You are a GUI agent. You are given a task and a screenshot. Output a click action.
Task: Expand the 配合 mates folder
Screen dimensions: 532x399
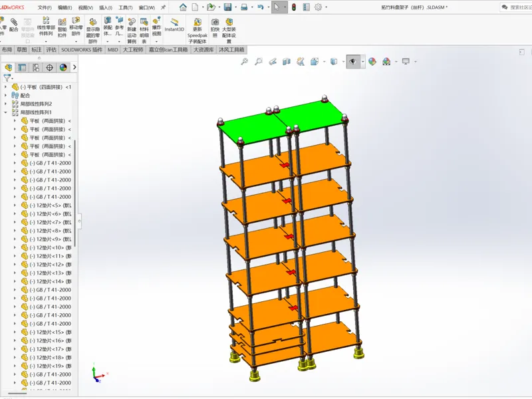pos(5,96)
